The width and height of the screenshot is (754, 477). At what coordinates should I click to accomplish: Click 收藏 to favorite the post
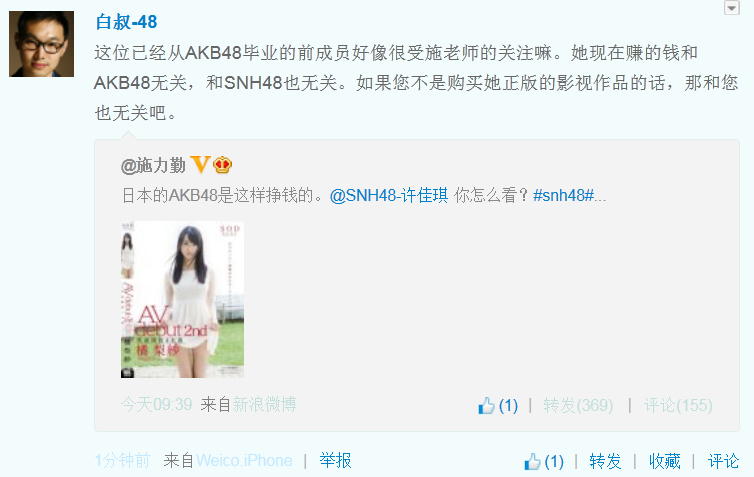click(665, 461)
